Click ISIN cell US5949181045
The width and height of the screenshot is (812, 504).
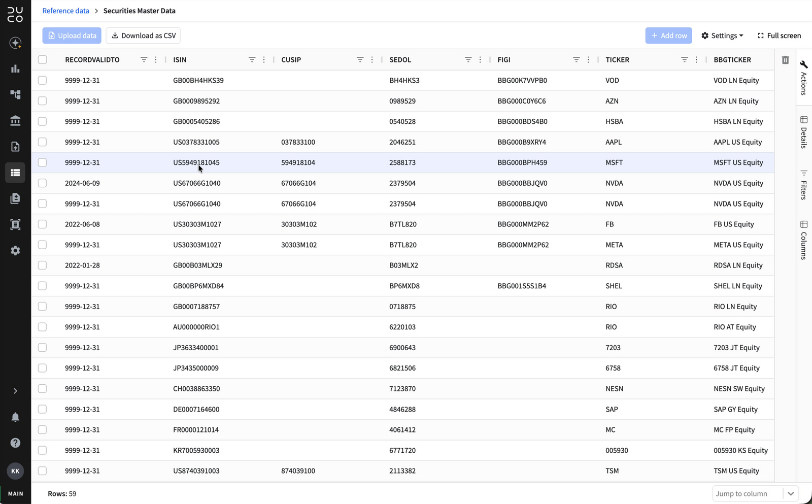tap(196, 162)
